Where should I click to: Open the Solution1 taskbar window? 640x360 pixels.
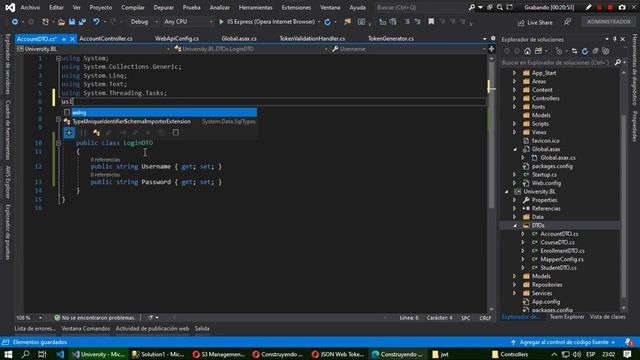[x=158, y=354]
